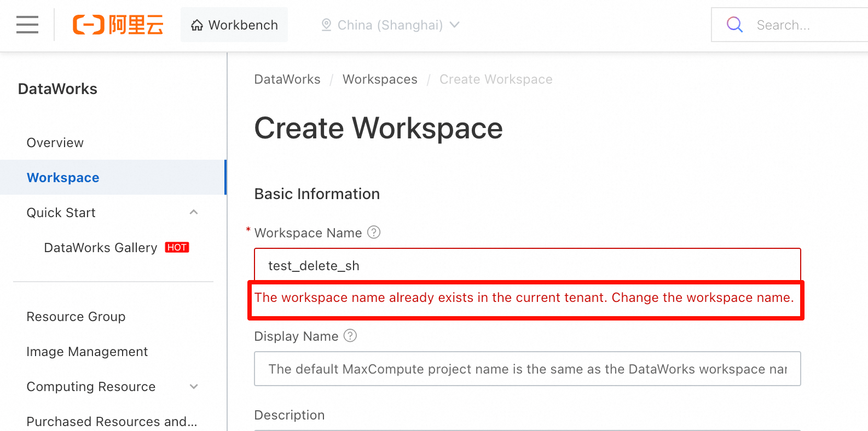The width and height of the screenshot is (868, 431).
Task: Open DataWorks Gallery
Action: pos(101,248)
